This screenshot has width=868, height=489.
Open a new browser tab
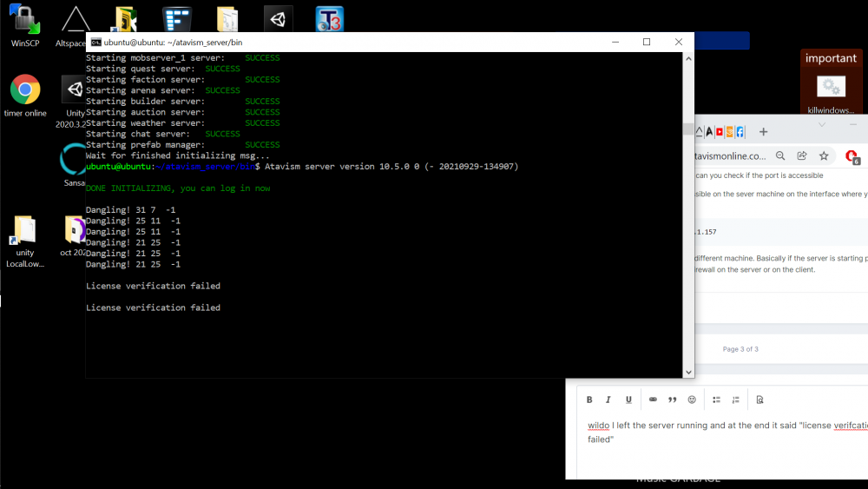click(x=764, y=132)
